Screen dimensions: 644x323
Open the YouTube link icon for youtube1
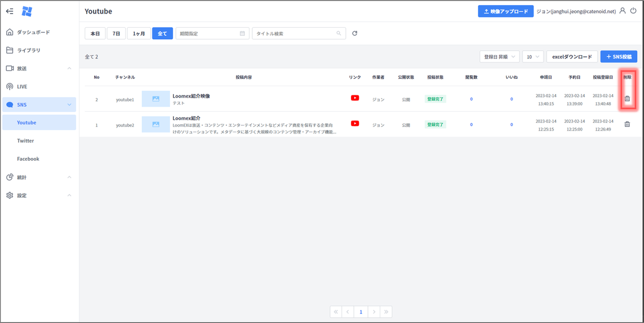click(x=355, y=98)
